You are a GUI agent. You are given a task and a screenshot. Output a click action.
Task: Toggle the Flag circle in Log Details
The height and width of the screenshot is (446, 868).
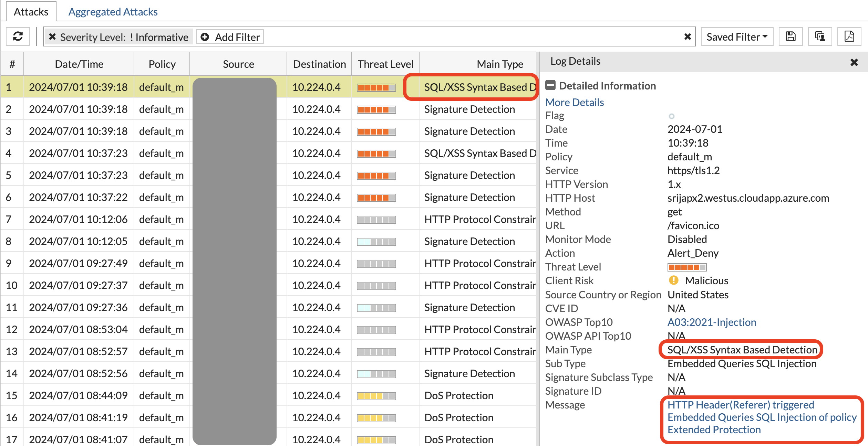pos(672,116)
